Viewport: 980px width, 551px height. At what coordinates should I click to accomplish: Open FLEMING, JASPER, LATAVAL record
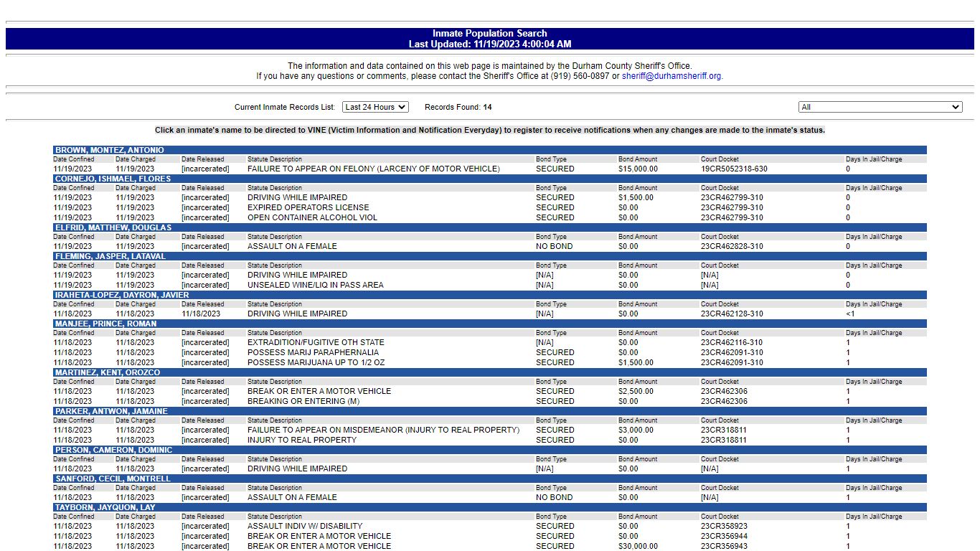coord(110,256)
